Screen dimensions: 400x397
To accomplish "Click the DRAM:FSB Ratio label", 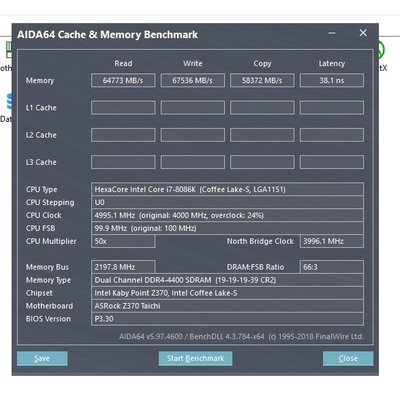I will pyautogui.click(x=255, y=267).
